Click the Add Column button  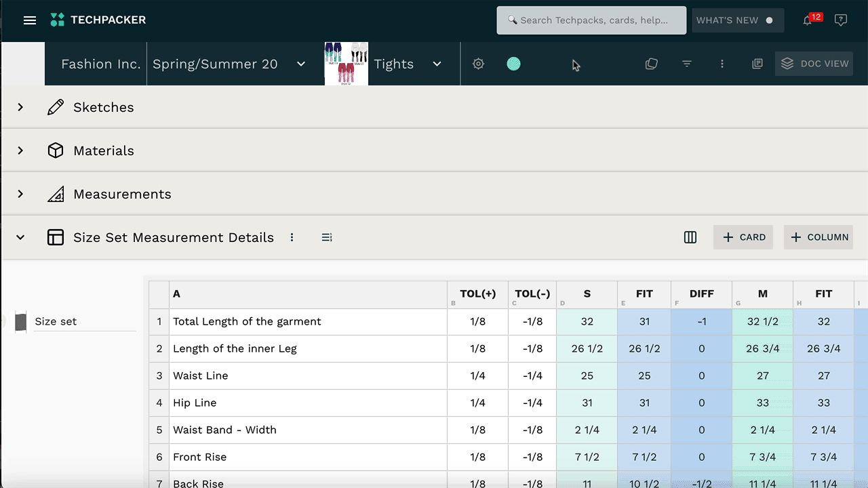coord(818,237)
